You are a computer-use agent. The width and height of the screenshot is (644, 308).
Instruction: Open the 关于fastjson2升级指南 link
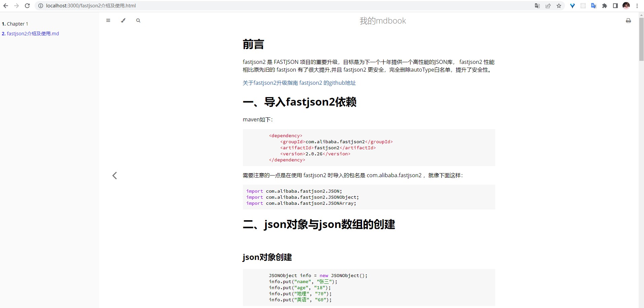tap(270, 83)
